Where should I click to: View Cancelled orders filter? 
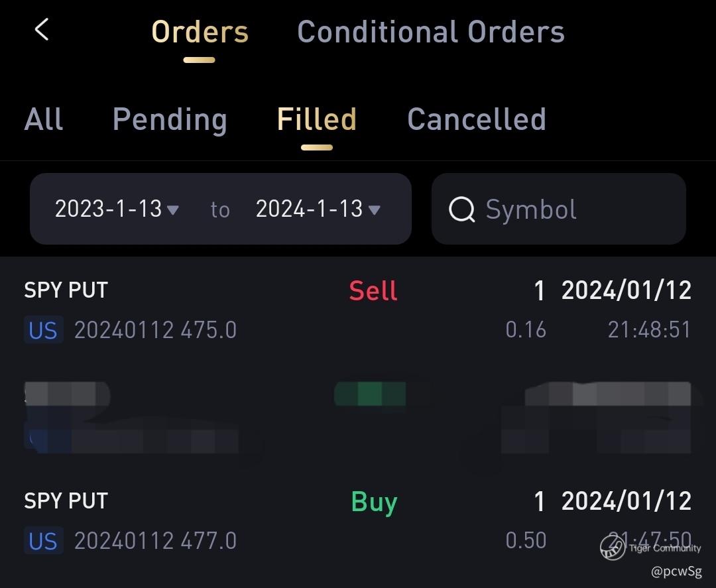coord(476,119)
